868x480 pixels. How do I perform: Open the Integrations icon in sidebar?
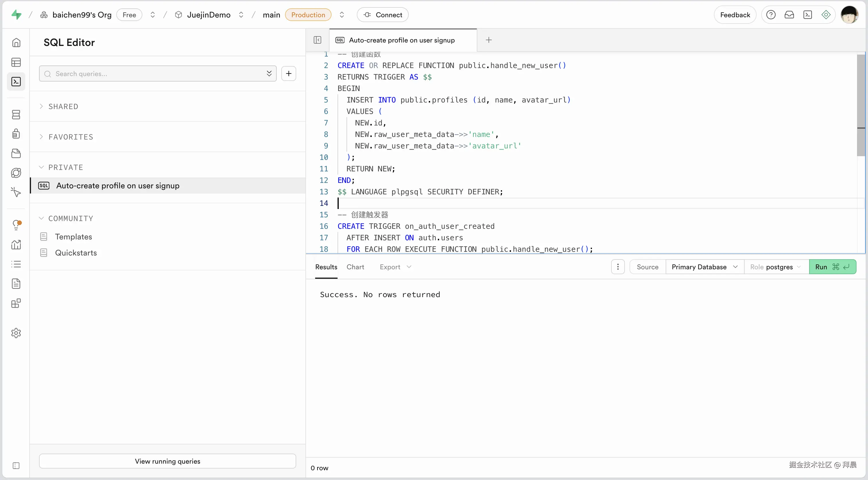16,303
